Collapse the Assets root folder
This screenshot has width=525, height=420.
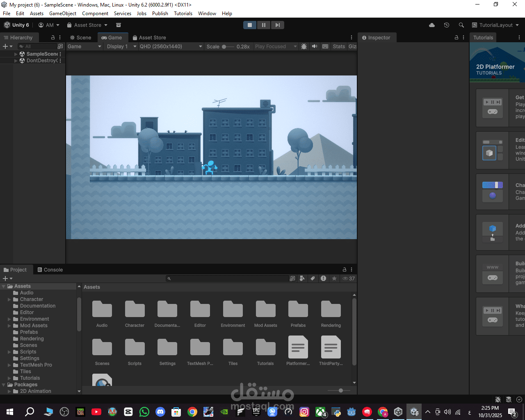point(4,286)
